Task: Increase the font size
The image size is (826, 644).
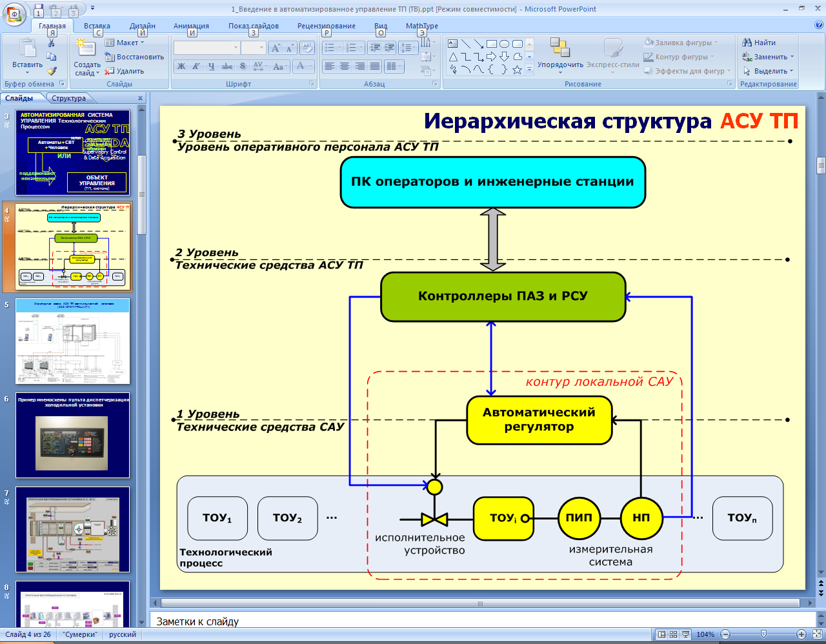Action: (276, 48)
